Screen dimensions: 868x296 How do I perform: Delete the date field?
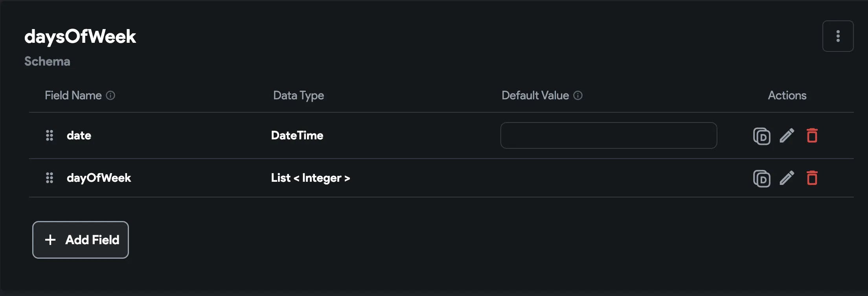click(812, 136)
